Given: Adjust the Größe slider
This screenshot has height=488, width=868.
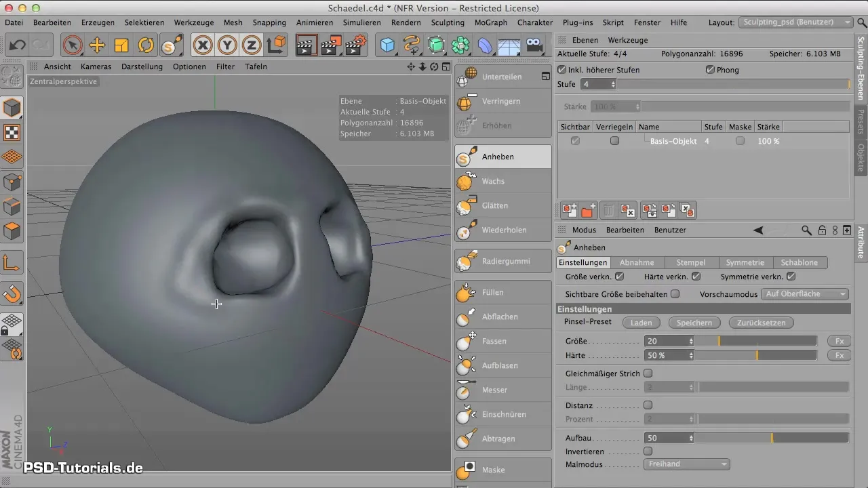Looking at the screenshot, I should 756,341.
